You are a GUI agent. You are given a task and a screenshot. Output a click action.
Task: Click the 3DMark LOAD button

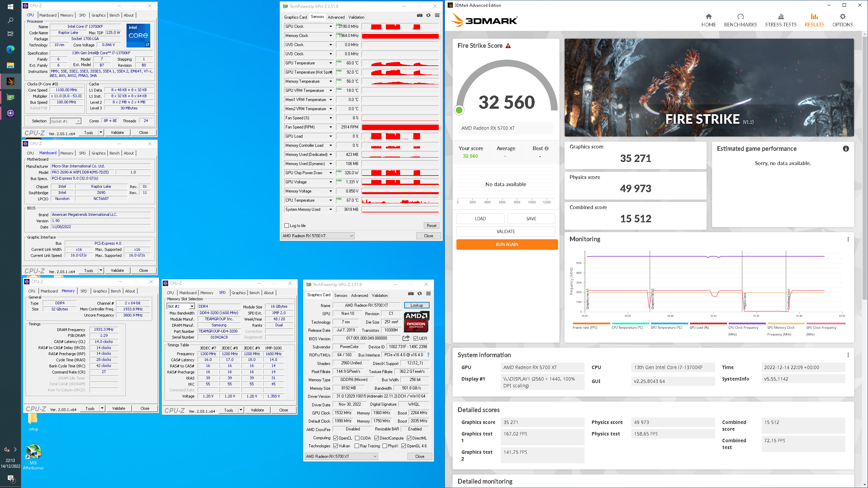pos(480,219)
